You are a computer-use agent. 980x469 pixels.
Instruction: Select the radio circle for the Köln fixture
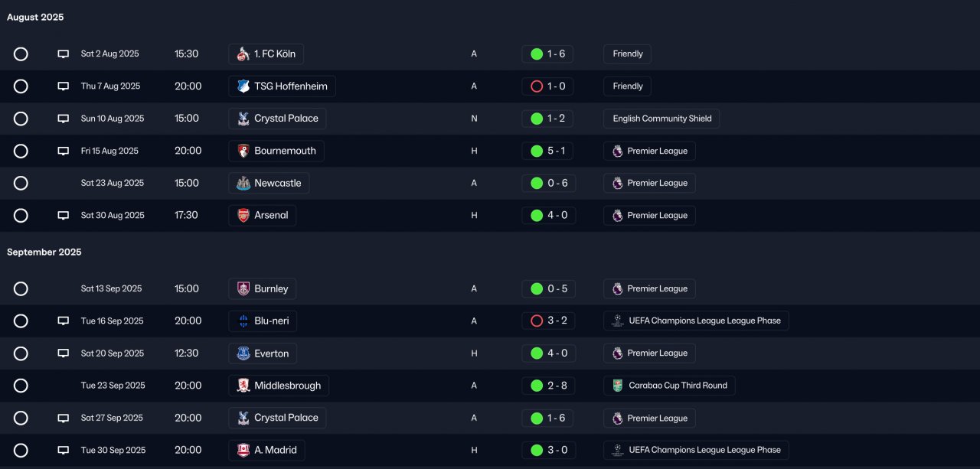[x=21, y=54]
